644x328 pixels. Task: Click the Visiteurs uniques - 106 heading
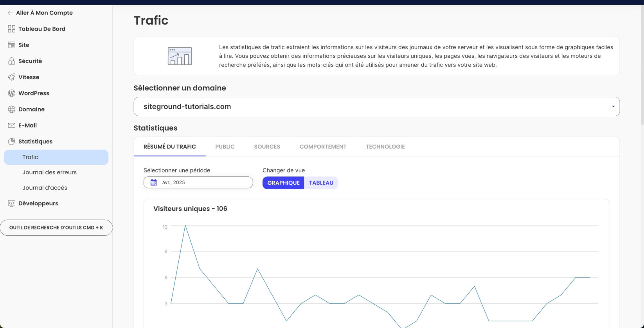[x=190, y=209]
